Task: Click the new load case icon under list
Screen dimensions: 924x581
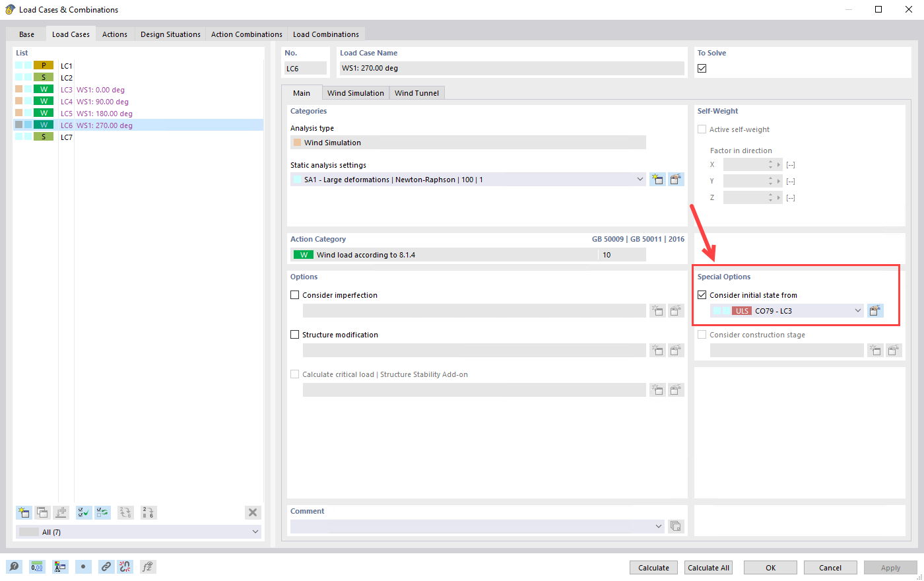Action: click(x=24, y=512)
